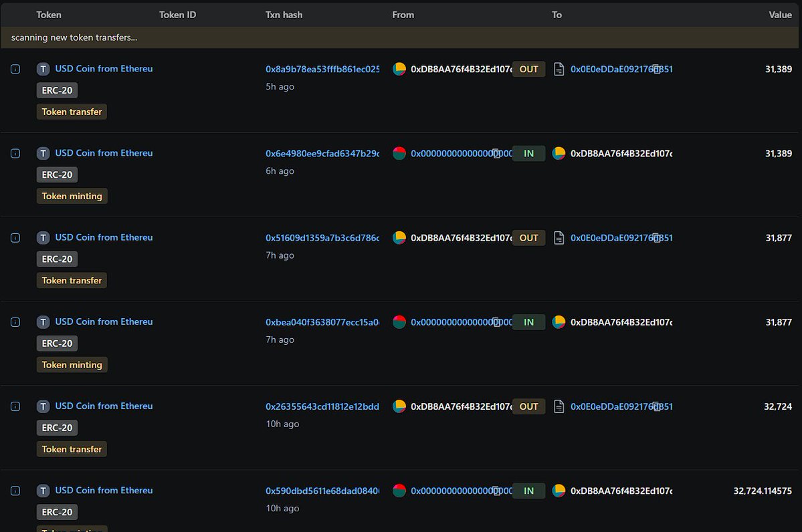This screenshot has height=532, width=802.
Task: Open transaction hash 0x8a9b78ea53fffb861ec025
Action: click(322, 69)
